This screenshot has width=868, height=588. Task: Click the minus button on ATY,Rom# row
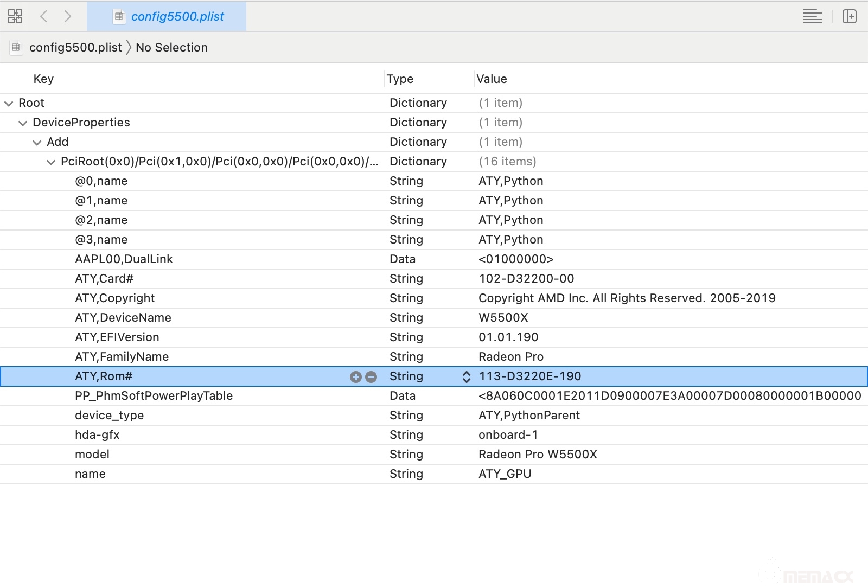(371, 377)
